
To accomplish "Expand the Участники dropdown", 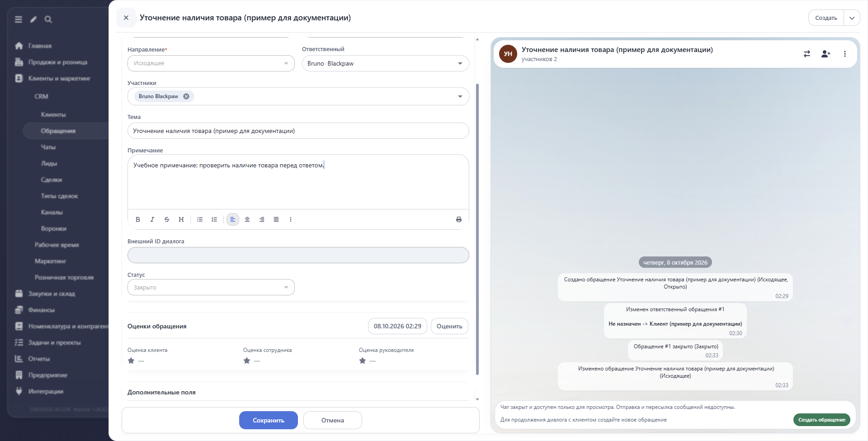I will tap(460, 96).
